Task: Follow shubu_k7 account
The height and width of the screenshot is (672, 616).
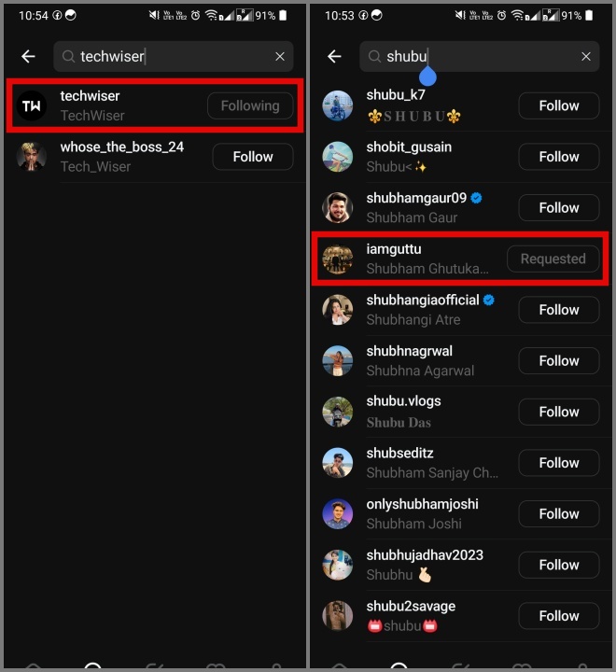Action: click(559, 105)
